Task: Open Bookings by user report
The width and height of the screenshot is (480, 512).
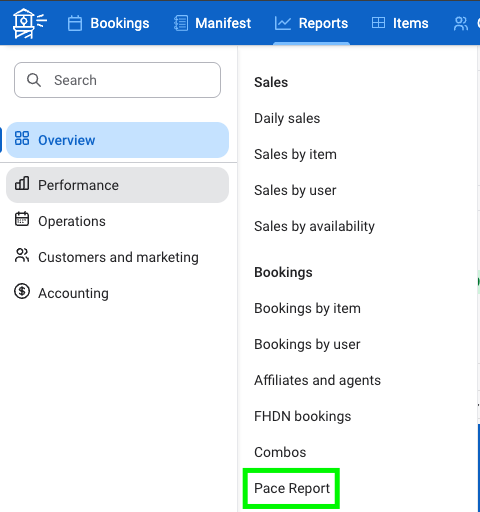Action: click(x=307, y=344)
